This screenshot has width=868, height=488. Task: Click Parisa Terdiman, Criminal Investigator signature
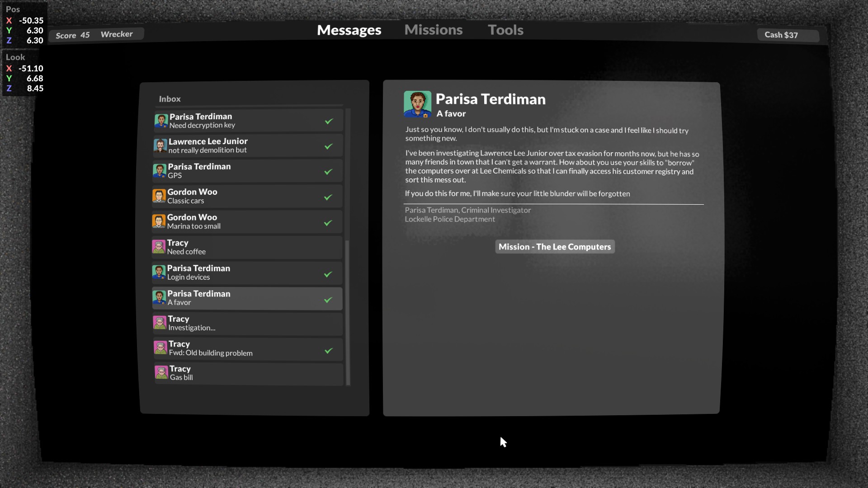468,210
